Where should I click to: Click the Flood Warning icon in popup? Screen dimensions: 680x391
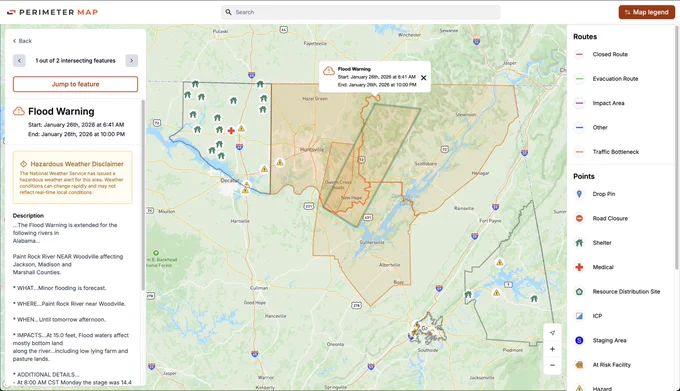click(329, 70)
